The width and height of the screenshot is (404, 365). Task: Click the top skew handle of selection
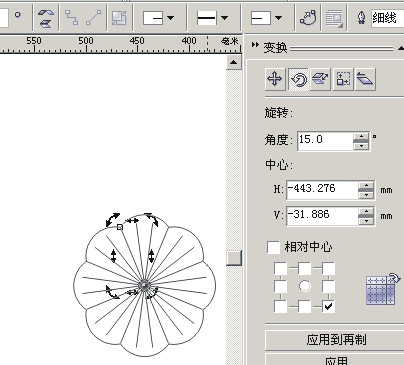click(x=132, y=221)
